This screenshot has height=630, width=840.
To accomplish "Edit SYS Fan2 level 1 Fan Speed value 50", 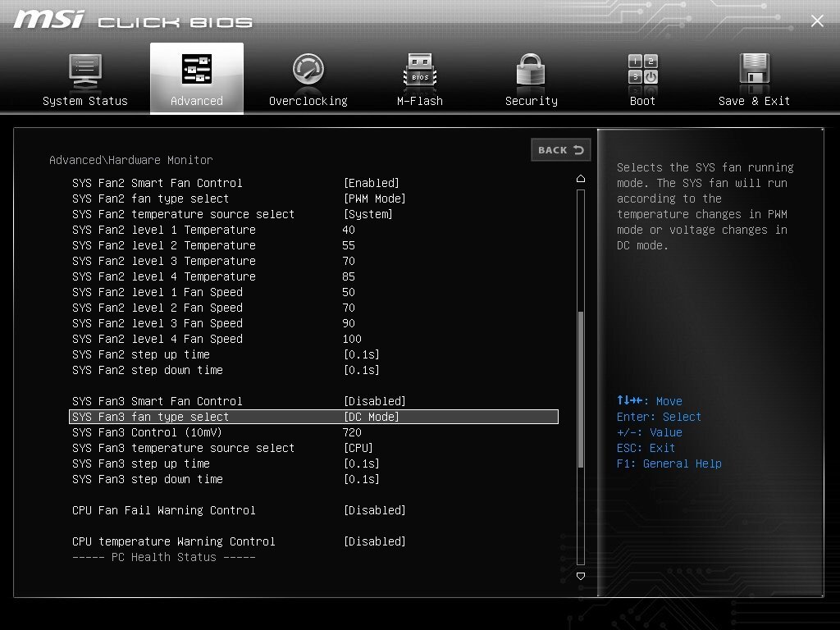I will click(x=349, y=292).
